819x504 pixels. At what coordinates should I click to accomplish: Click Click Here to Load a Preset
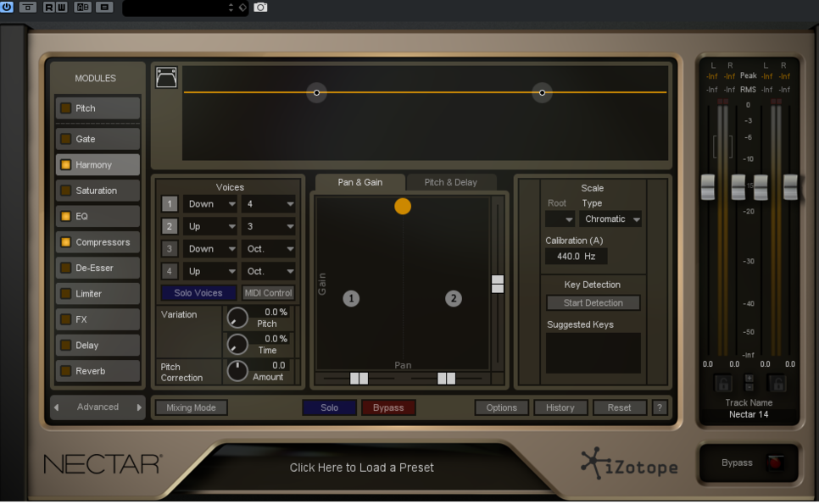[x=362, y=468]
